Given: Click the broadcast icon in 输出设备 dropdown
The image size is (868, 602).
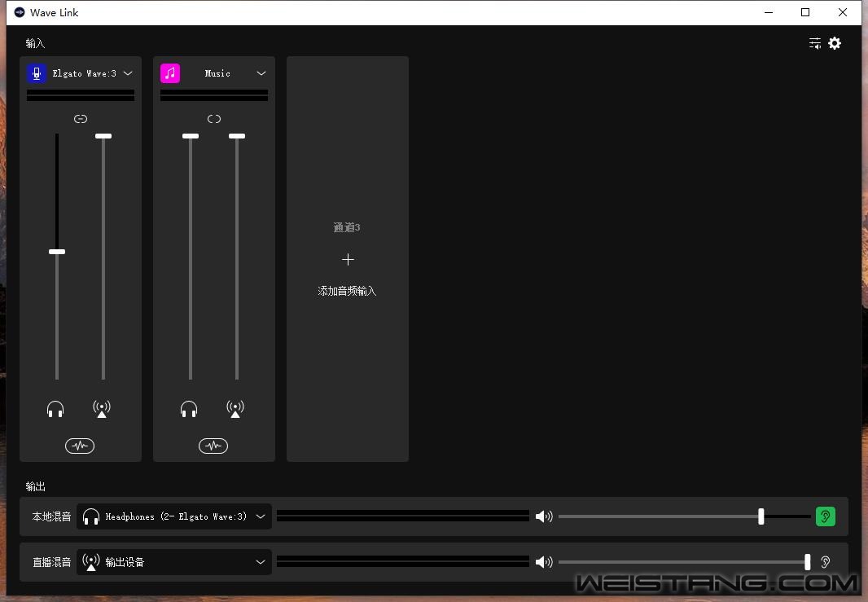Looking at the screenshot, I should tap(90, 561).
